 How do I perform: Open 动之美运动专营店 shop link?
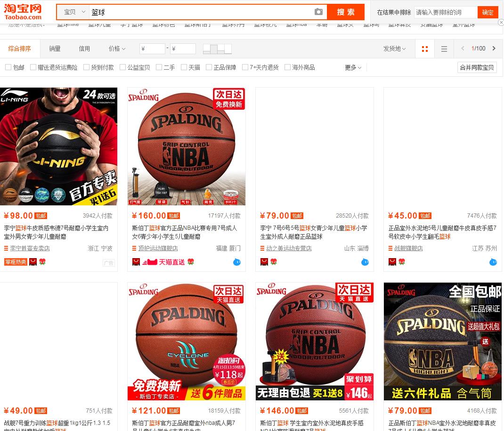pyautogui.click(x=289, y=248)
